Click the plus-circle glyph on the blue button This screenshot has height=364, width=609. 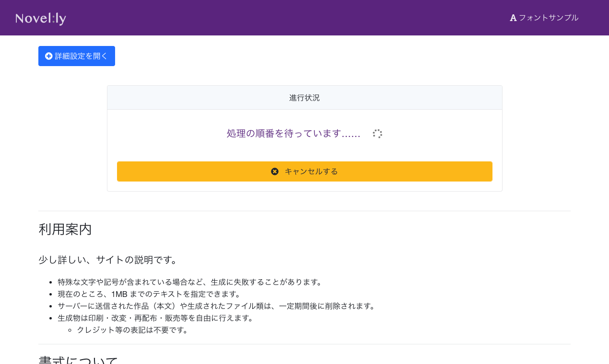(48, 56)
